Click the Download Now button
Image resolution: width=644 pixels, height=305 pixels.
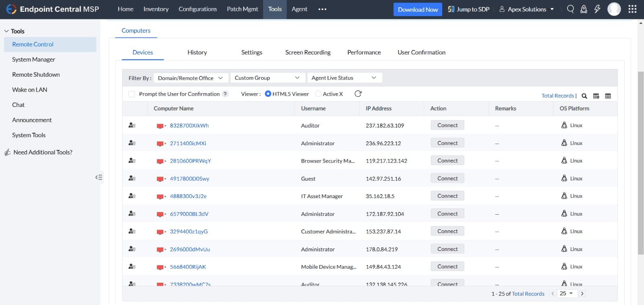[418, 9]
